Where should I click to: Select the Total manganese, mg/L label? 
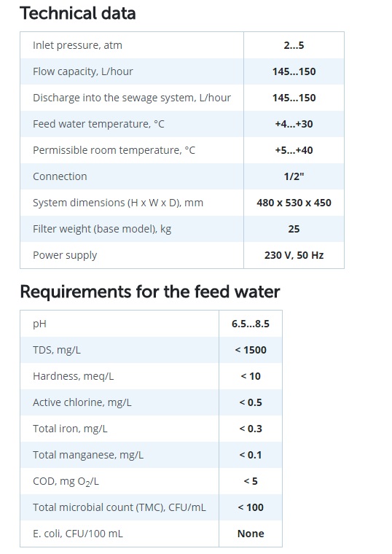(88, 455)
